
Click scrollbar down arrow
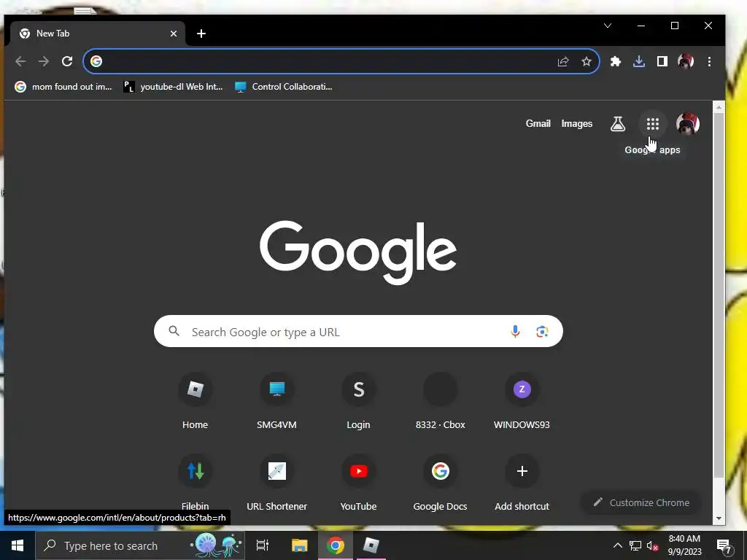(x=719, y=518)
